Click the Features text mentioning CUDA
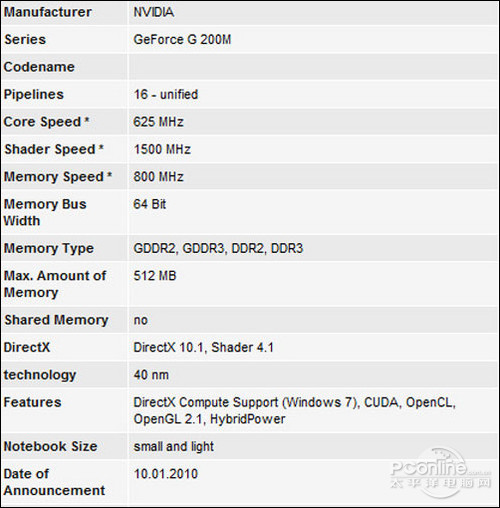The image size is (500, 508). pyautogui.click(x=294, y=411)
